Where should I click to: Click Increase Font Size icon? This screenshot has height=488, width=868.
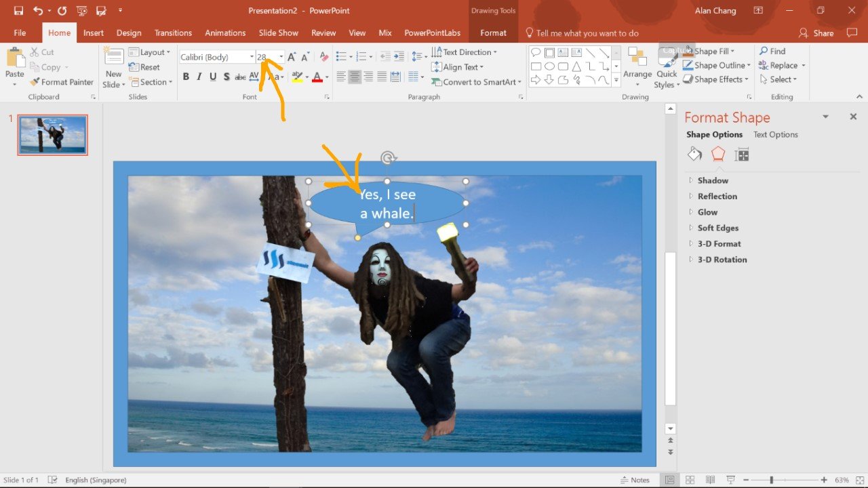point(292,57)
